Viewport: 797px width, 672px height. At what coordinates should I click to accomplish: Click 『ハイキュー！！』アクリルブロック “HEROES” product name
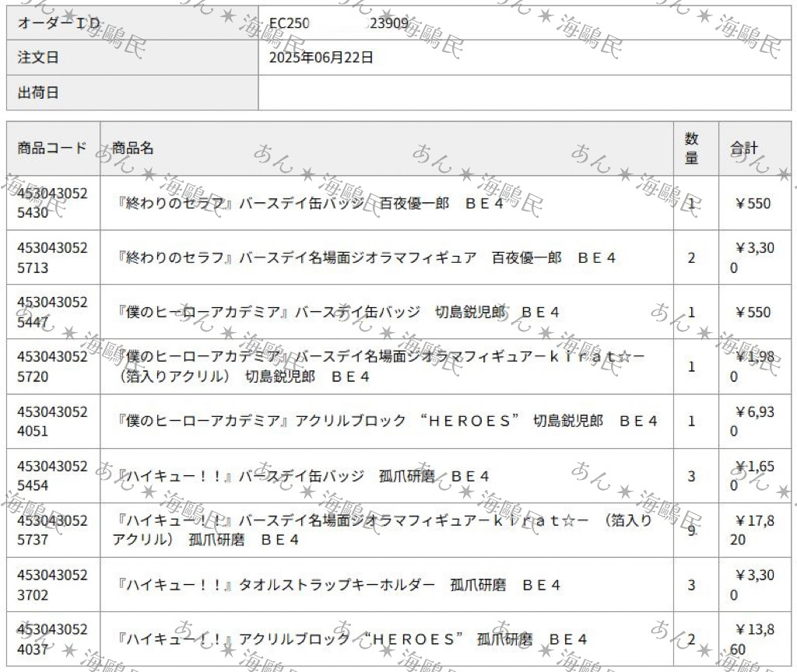pos(351,639)
